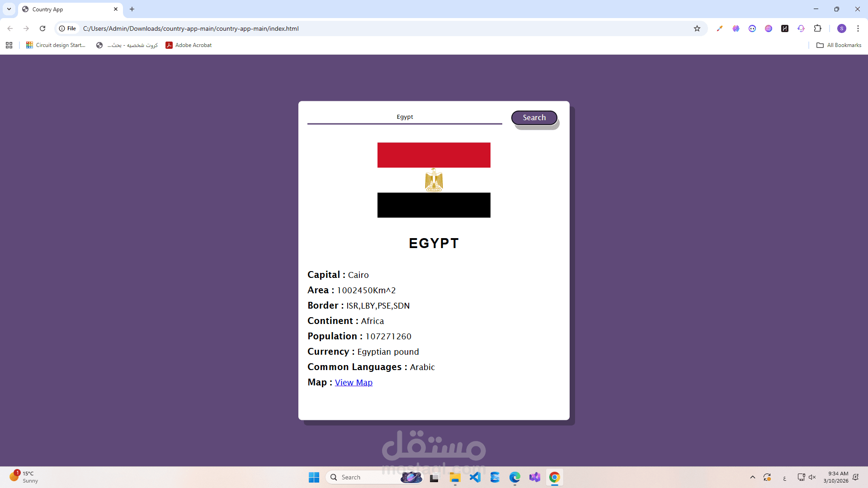Open the Chrome extensions puzzle icon

818,28
